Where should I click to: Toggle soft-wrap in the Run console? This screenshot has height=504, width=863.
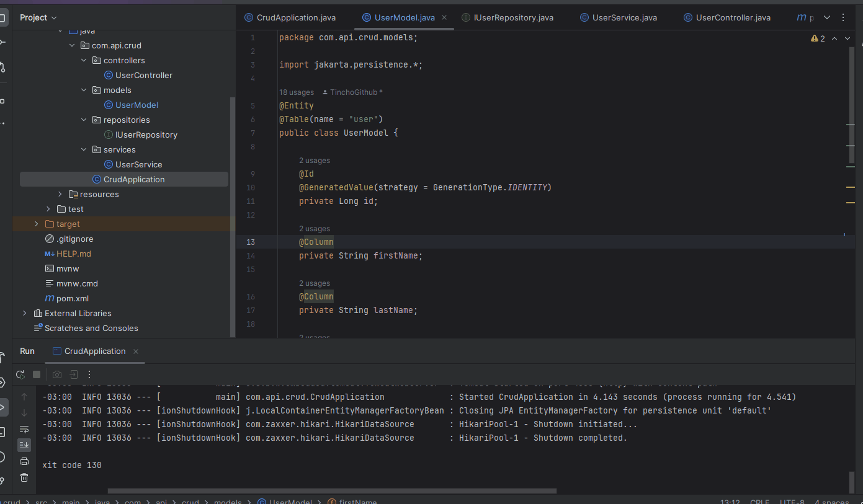[x=24, y=429]
